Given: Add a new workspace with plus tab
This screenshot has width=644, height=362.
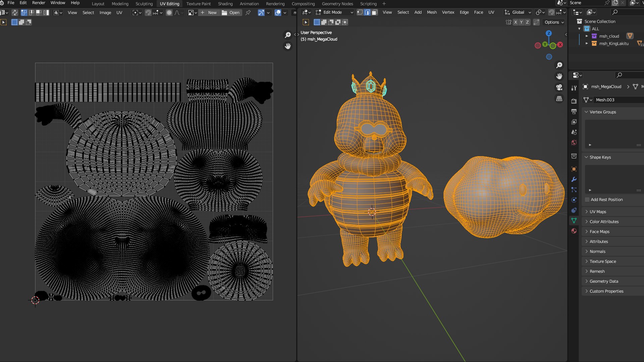Looking at the screenshot, I should coord(384,4).
